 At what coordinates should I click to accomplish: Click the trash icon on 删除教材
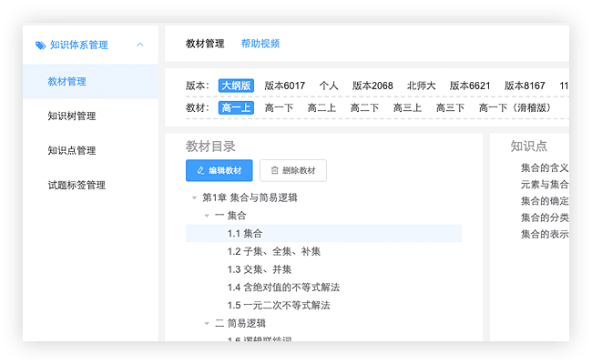click(x=274, y=170)
